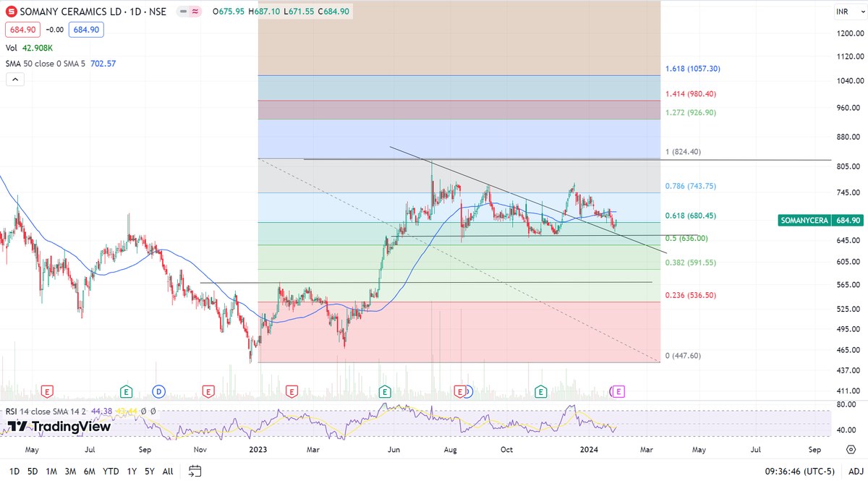Click red E earnings marker after Jan 2023
The height and width of the screenshot is (481, 868).
click(292, 392)
